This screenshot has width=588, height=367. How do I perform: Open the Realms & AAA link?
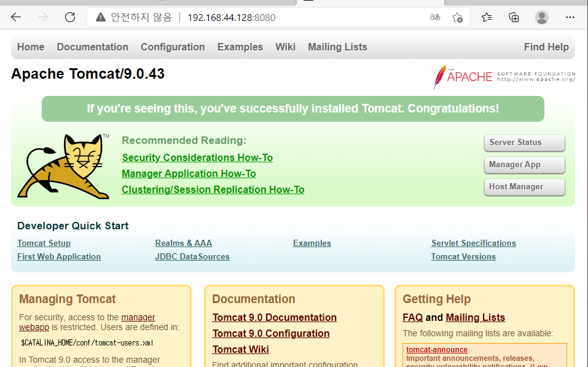183,243
